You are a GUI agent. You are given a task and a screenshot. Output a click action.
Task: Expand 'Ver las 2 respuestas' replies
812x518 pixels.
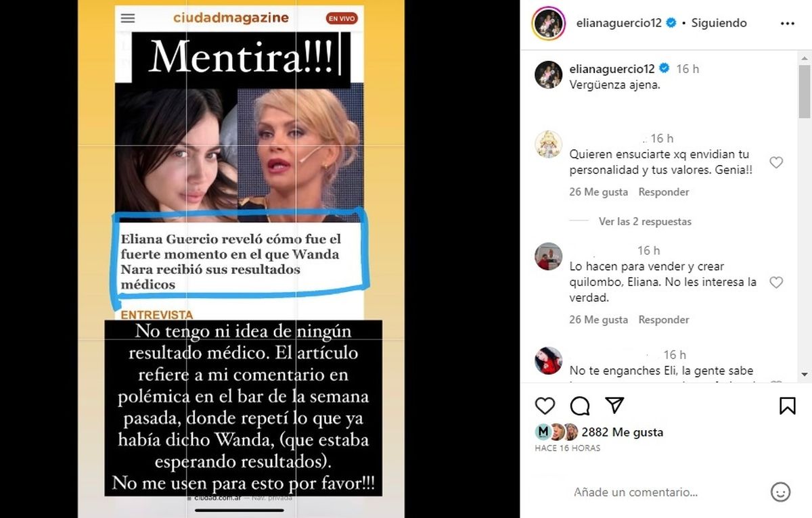click(645, 221)
